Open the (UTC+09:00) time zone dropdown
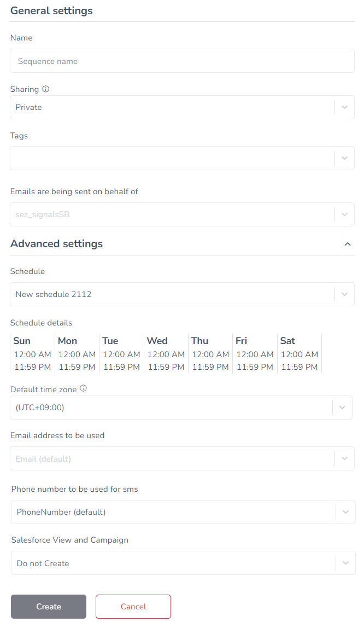This screenshot has width=364, height=640. 181,408
